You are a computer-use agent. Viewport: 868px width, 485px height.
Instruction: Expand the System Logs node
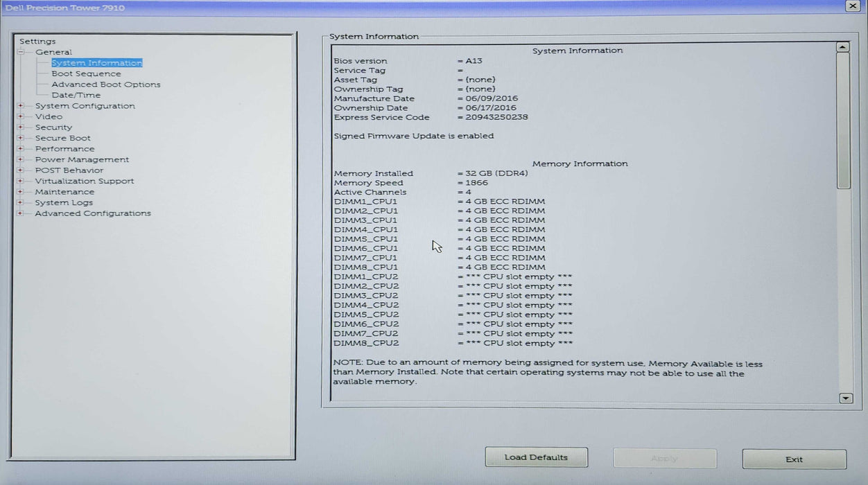(21, 202)
